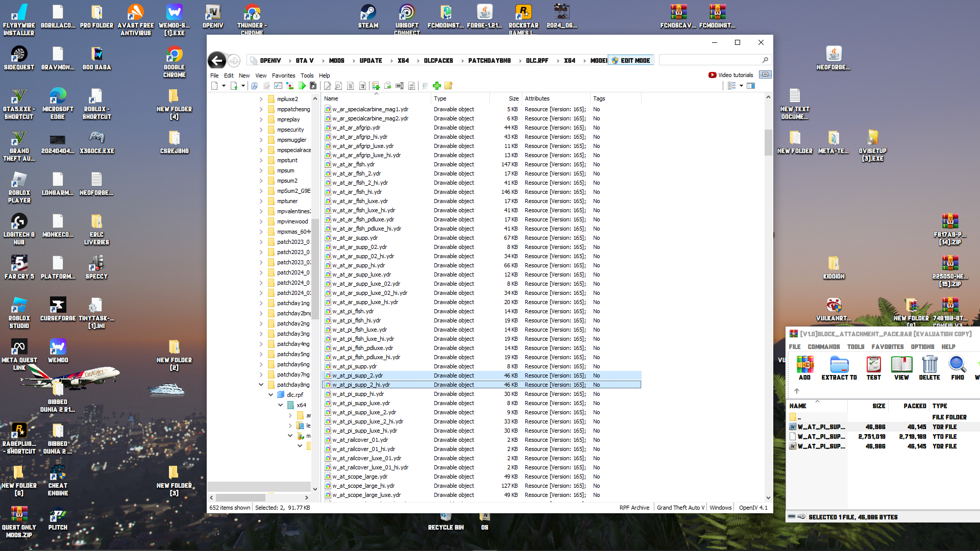Click the OpenIV search input field
Viewport: 980px width, 551px height.
click(709, 60)
